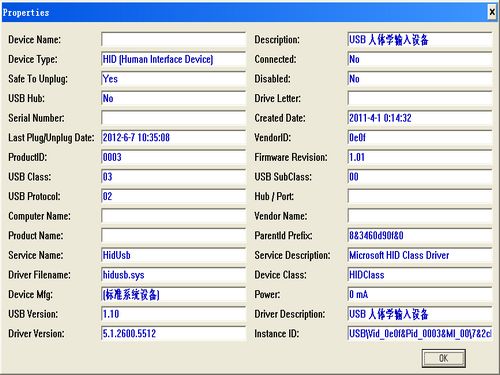Click the empty Vendor Name field

click(420, 216)
